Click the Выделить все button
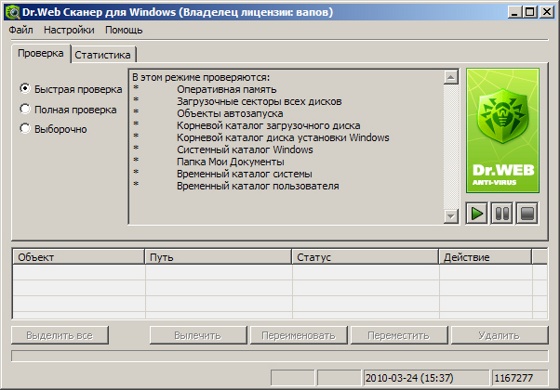The height and width of the screenshot is (390, 560). (60, 335)
